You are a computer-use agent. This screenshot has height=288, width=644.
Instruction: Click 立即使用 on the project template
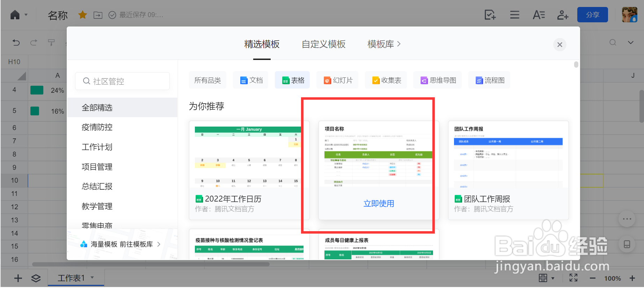tap(379, 204)
